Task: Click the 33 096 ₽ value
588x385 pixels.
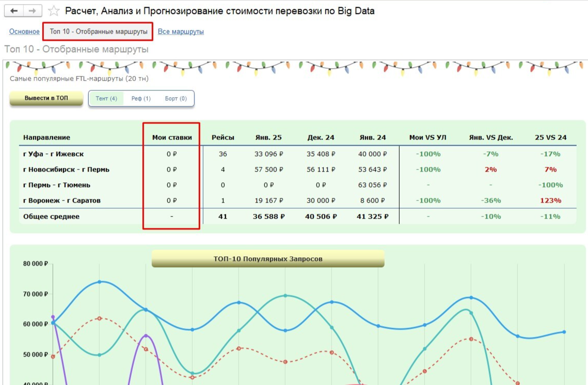Action: [x=268, y=154]
